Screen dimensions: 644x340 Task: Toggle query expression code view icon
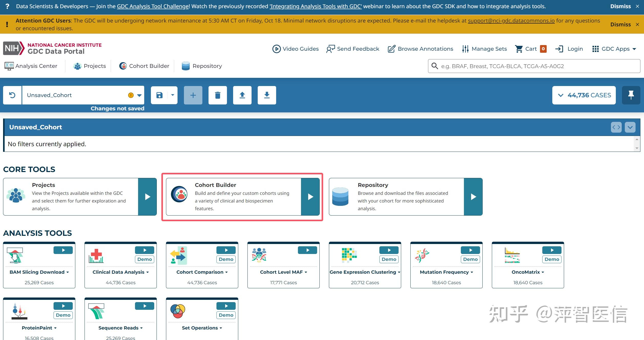pos(616,127)
